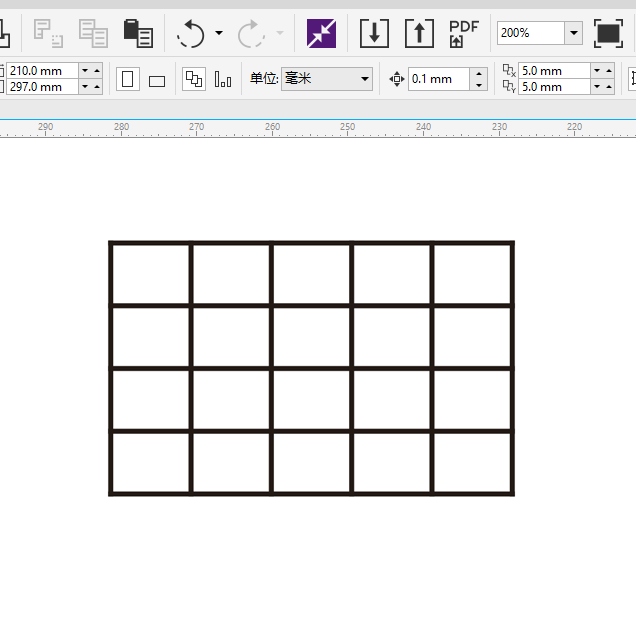Decrease duplicate Y offset with down arrow
636x625 pixels.
point(597,86)
